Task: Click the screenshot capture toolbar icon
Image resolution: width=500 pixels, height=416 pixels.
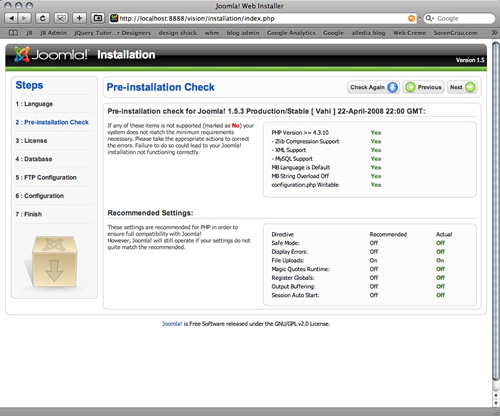Action: (98, 18)
